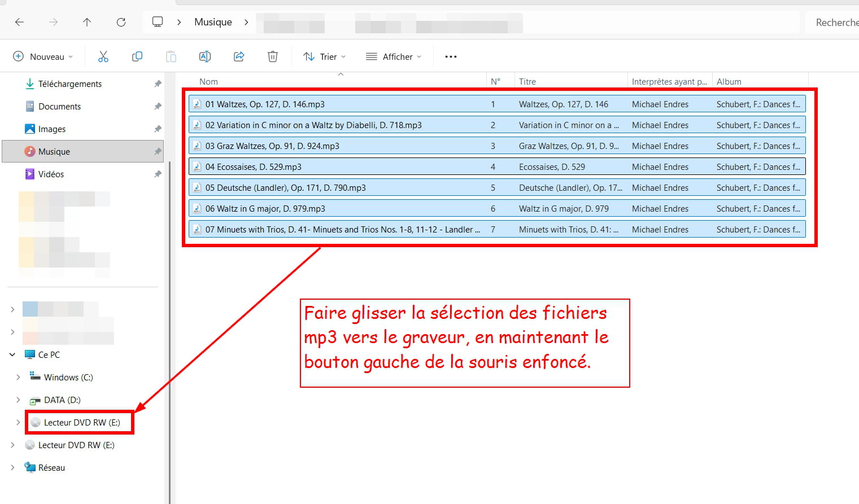Open the Trier sort dropdown

tap(324, 56)
